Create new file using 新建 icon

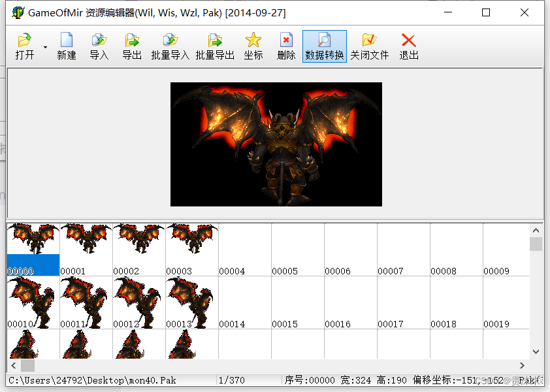point(66,46)
